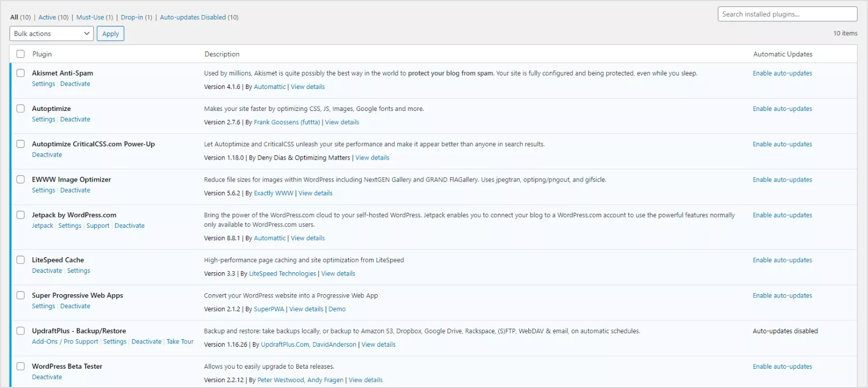
Task: Focus the Search installed plugins field
Action: (787, 14)
